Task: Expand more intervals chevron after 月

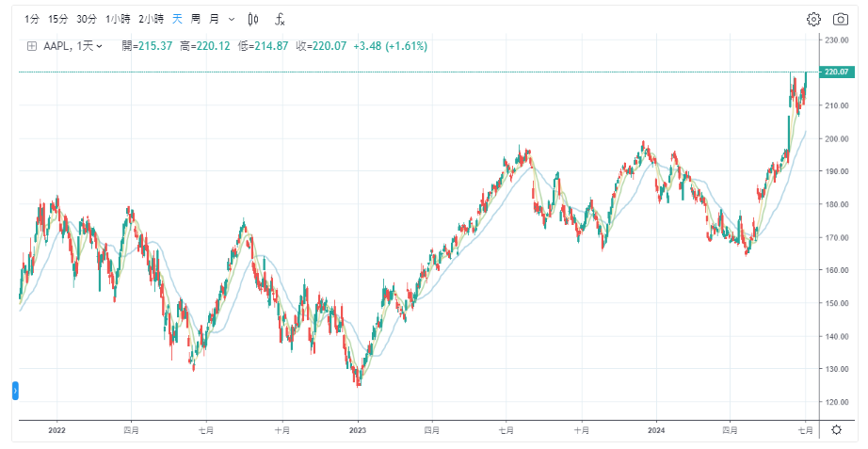Action: point(232,19)
